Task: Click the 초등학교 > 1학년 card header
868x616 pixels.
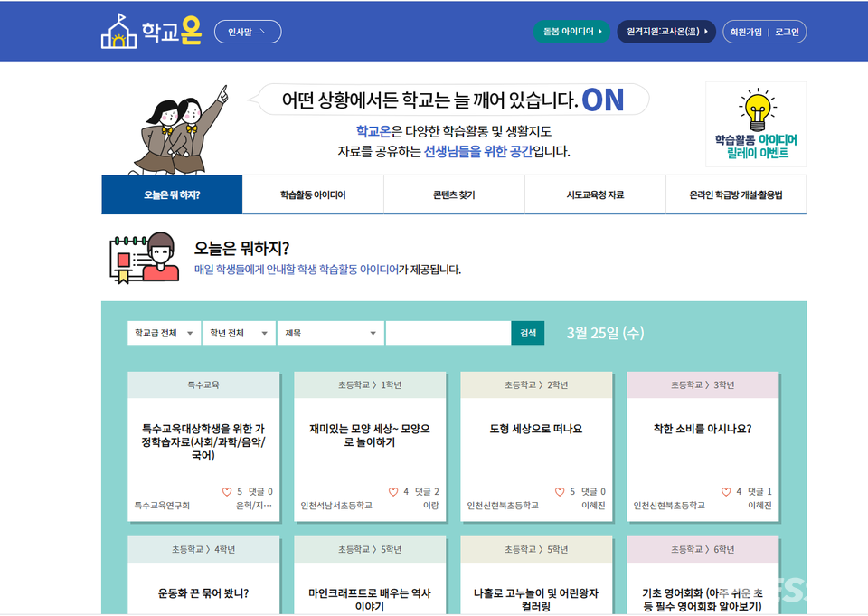Action: coord(370,385)
